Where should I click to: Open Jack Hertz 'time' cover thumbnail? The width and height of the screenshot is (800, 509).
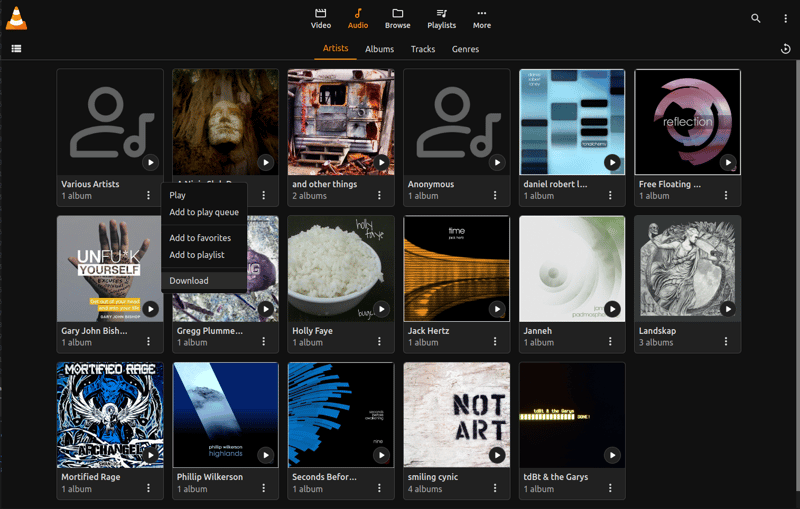tap(456, 268)
